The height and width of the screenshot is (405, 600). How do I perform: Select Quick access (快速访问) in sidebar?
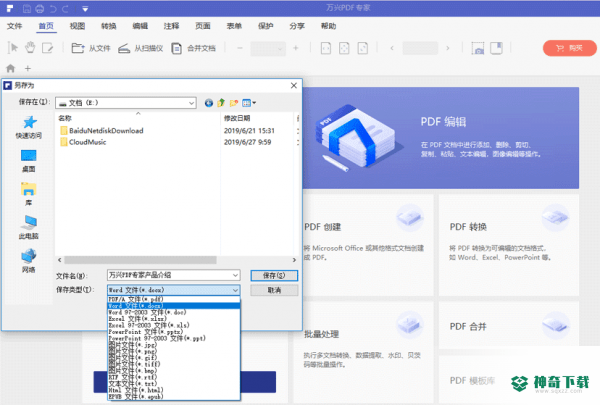click(x=29, y=127)
